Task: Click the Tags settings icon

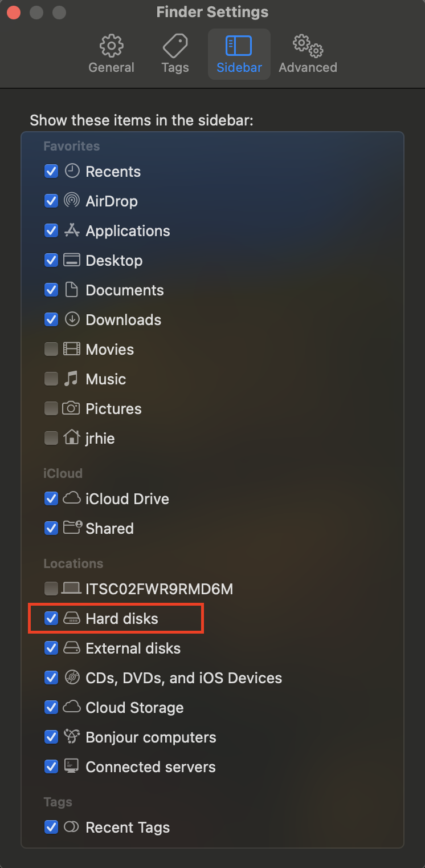Action: pyautogui.click(x=175, y=46)
